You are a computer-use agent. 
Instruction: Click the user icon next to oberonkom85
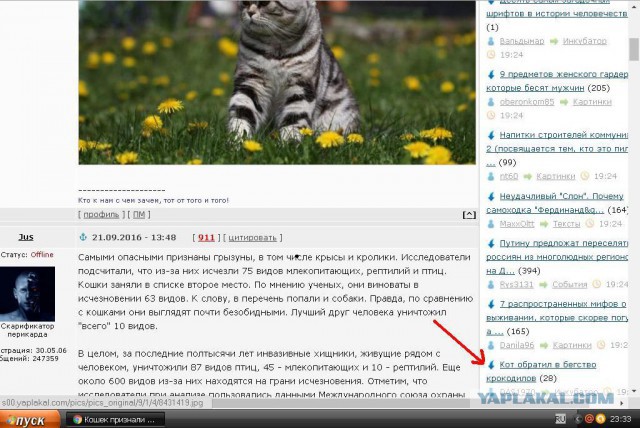point(491,102)
